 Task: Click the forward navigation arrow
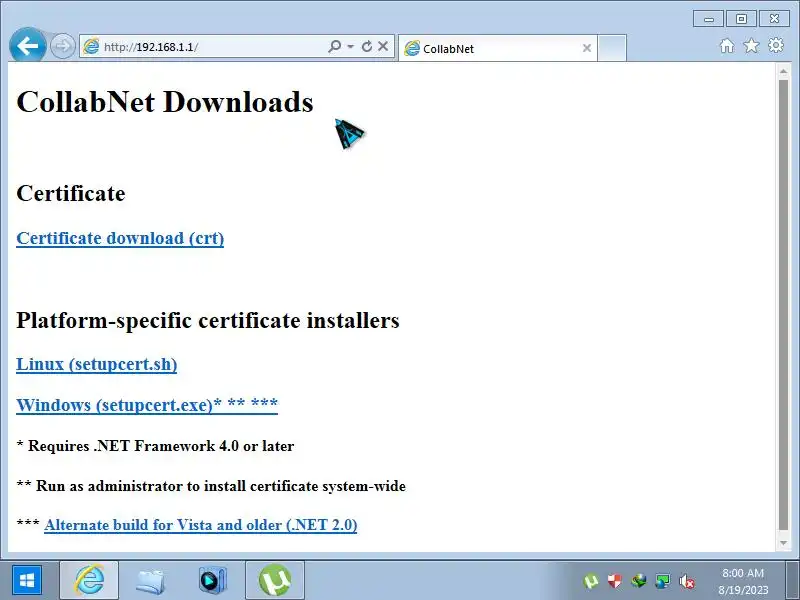click(63, 46)
